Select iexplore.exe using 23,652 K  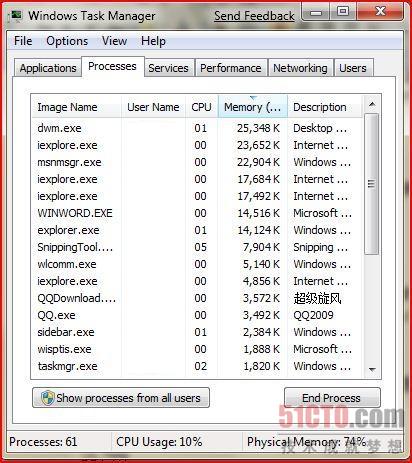197,145
